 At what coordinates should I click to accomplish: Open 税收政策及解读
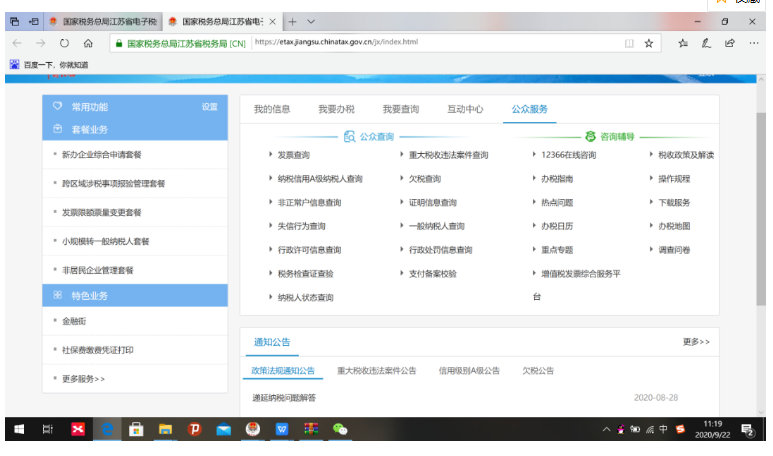coord(686,155)
